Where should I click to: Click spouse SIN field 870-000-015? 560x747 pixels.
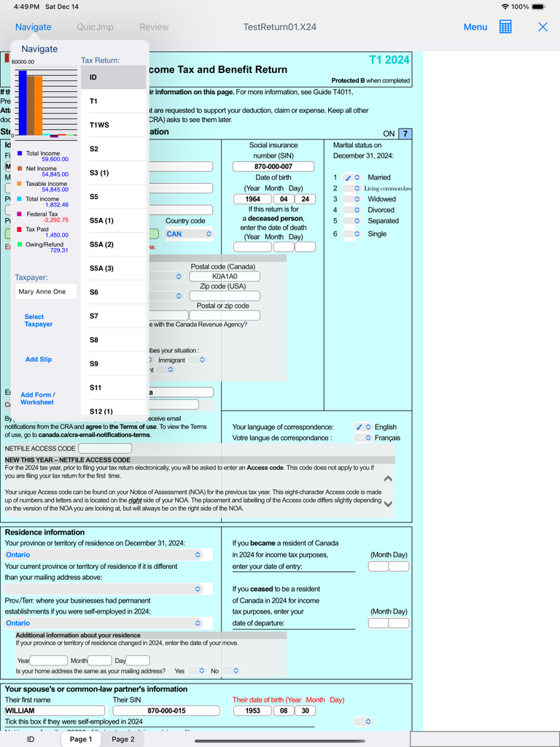(167, 711)
